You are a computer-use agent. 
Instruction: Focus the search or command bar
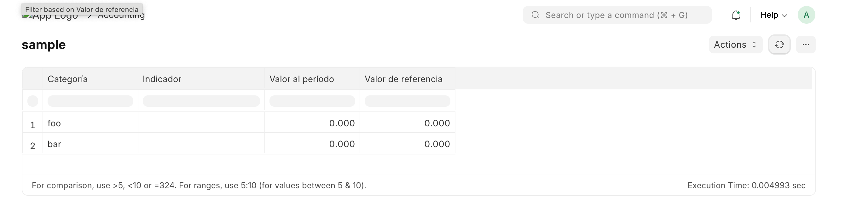click(617, 15)
